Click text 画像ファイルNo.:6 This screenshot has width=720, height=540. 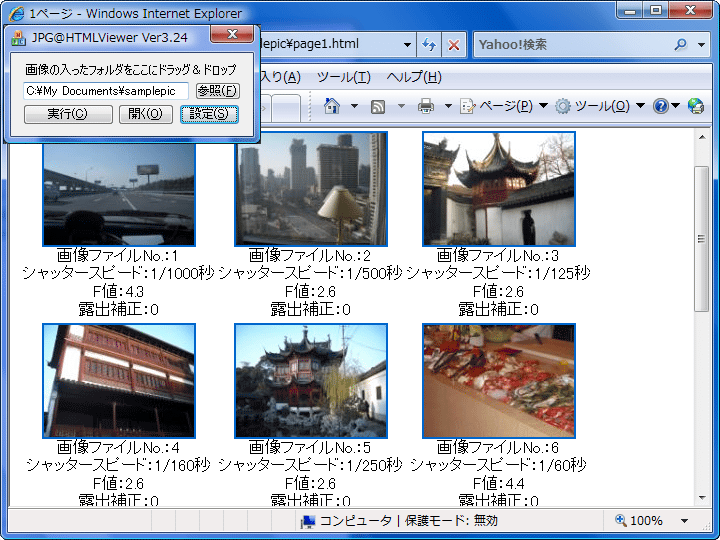tap(498, 447)
